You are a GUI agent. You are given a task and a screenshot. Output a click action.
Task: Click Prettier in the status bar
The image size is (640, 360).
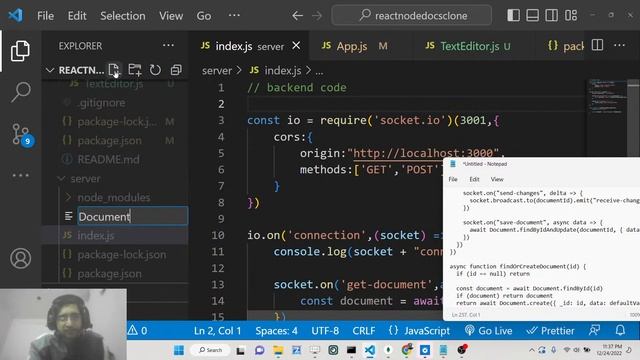[x=550, y=331]
